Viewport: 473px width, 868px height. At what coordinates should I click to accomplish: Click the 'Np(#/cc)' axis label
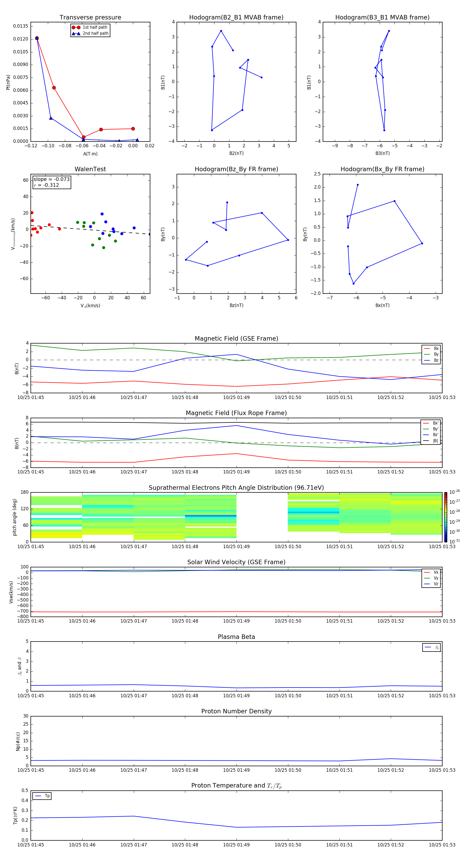click(18, 741)
